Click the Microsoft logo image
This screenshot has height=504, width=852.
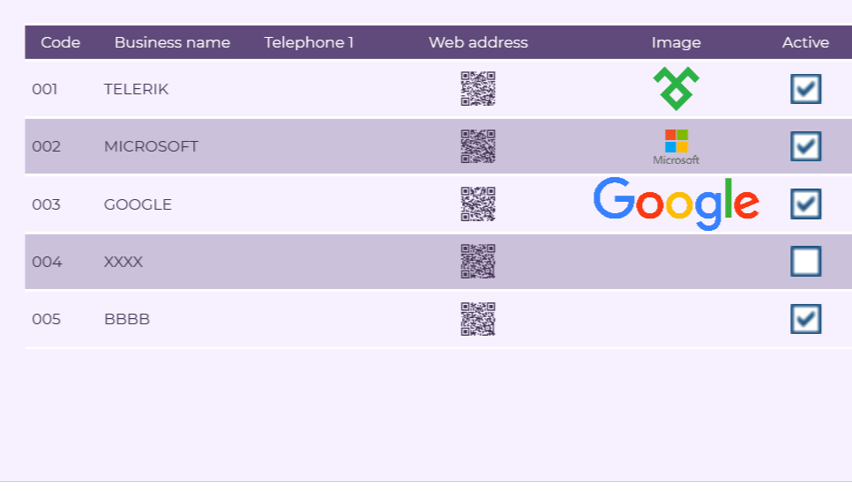[x=676, y=146]
